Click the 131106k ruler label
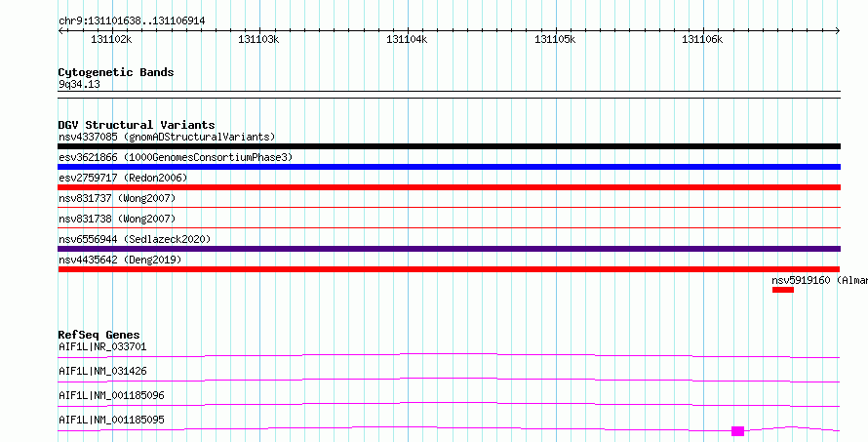The width and height of the screenshot is (868, 442). pyautogui.click(x=702, y=40)
